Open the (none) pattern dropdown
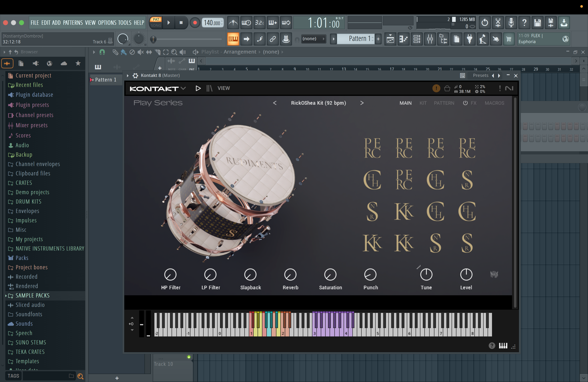588x382 pixels. (x=313, y=39)
